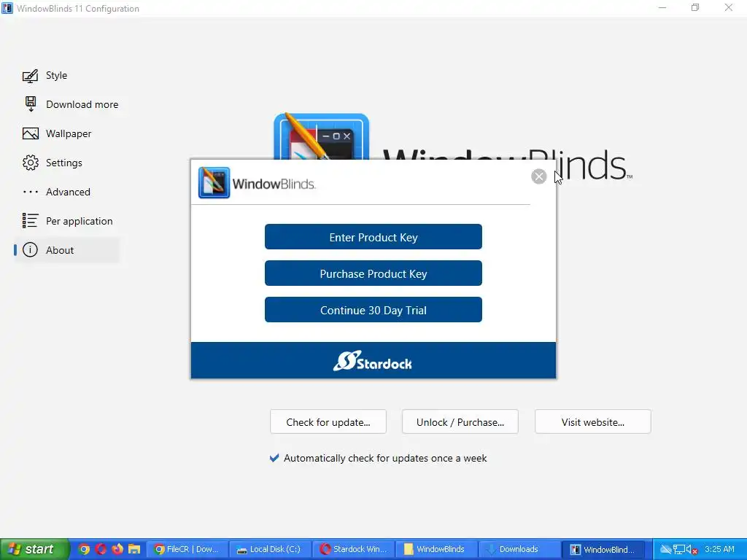Launch Opera from quick launch
Screen dimensions: 747x560
tap(101, 550)
